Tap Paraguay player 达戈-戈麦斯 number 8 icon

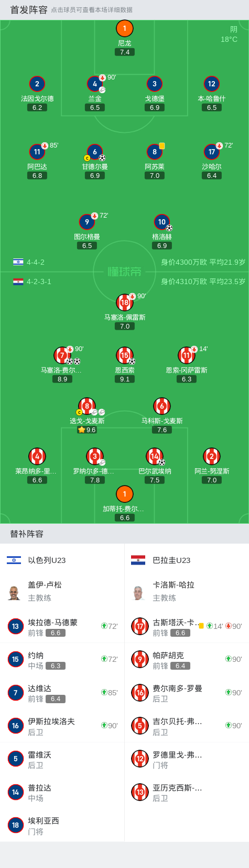[x=87, y=406]
